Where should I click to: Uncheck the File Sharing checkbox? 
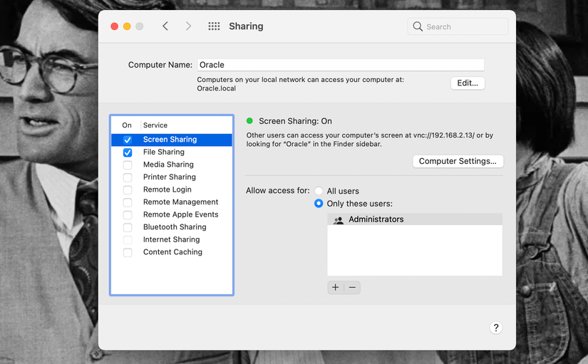[128, 152]
